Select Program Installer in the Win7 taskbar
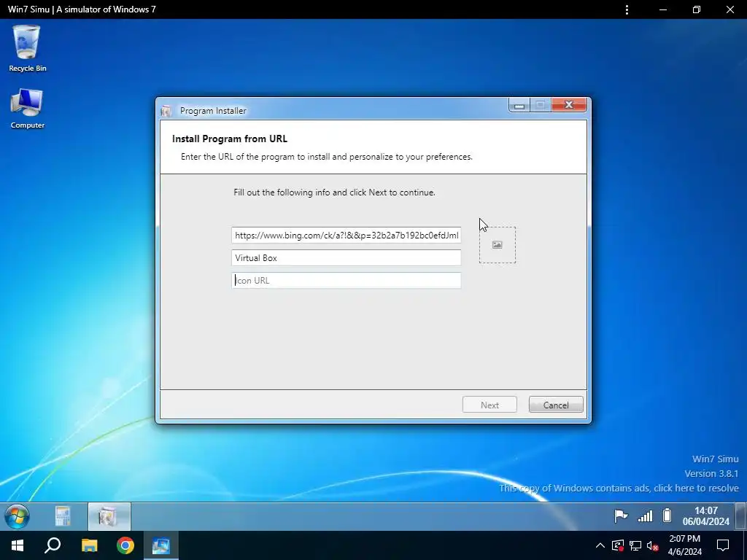The width and height of the screenshot is (747, 560). 109,516
